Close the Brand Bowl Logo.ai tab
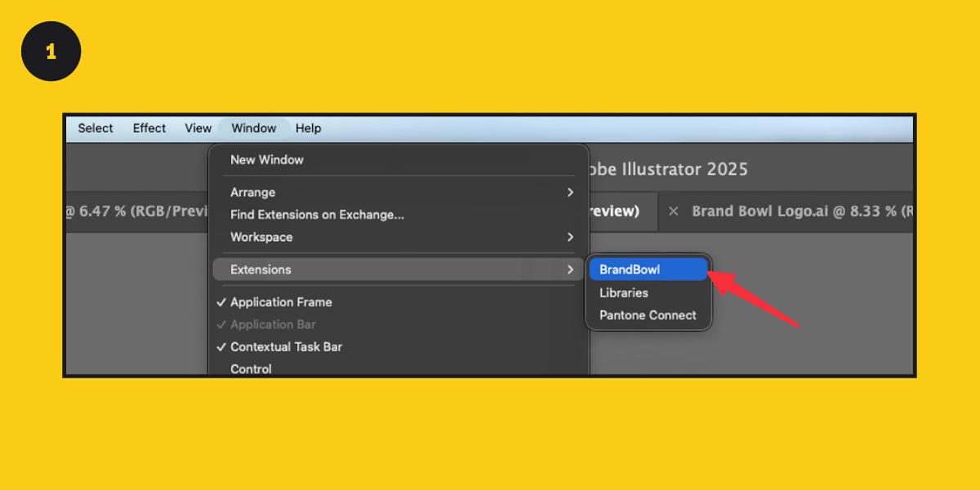Viewport: 980px width, 490px height. pyautogui.click(x=674, y=211)
